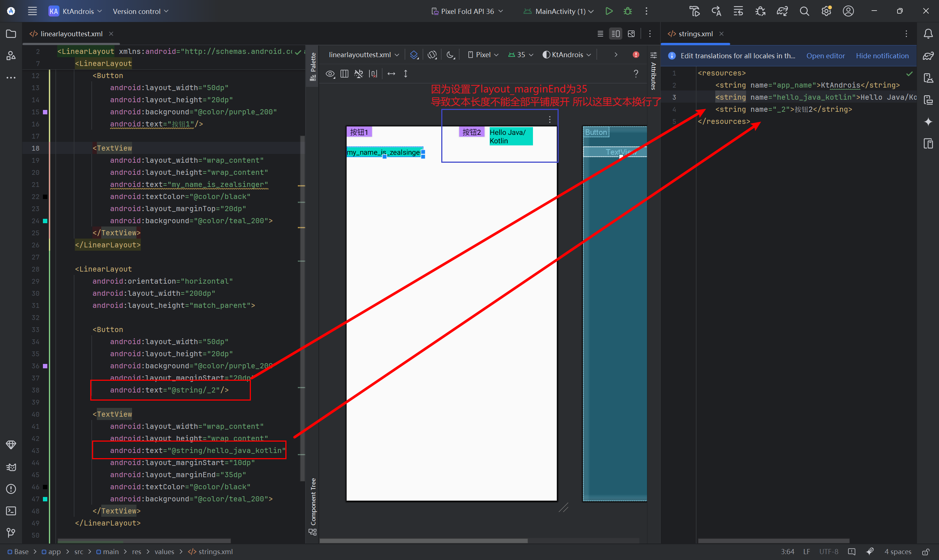The height and width of the screenshot is (560, 939).
Task: Click the strings.xml horizontal scrollbar
Action: pos(773,541)
